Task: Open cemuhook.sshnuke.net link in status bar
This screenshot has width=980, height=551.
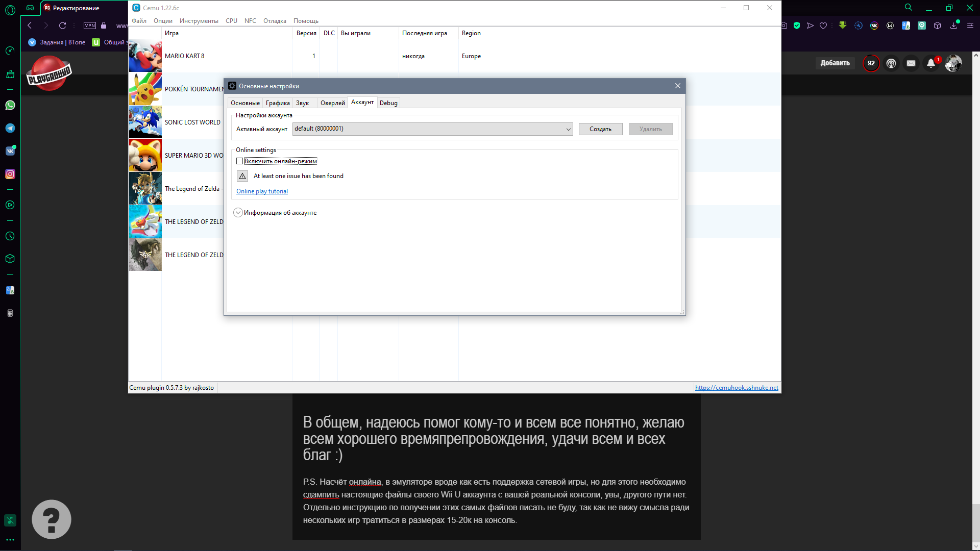Action: 737,388
